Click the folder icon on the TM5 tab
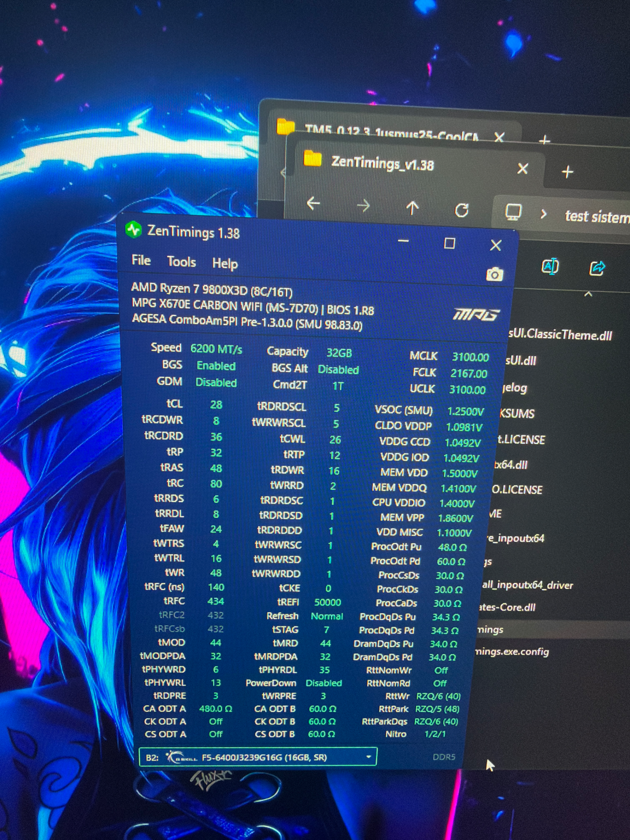This screenshot has height=840, width=630. point(286,126)
